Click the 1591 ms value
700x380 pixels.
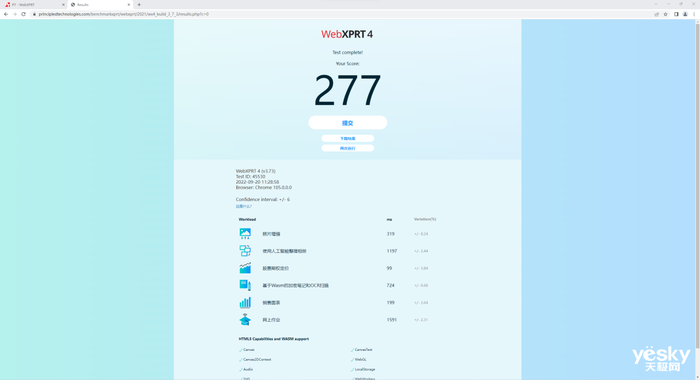coord(392,320)
